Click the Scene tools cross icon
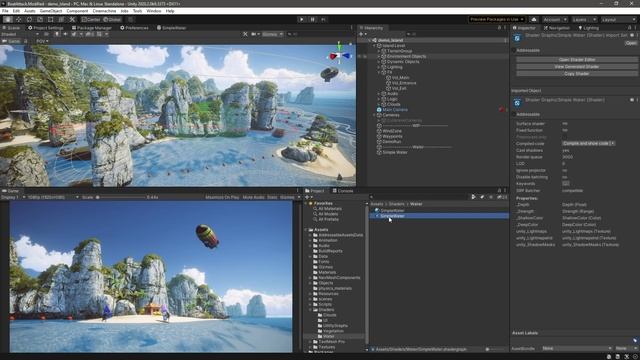 245,34
